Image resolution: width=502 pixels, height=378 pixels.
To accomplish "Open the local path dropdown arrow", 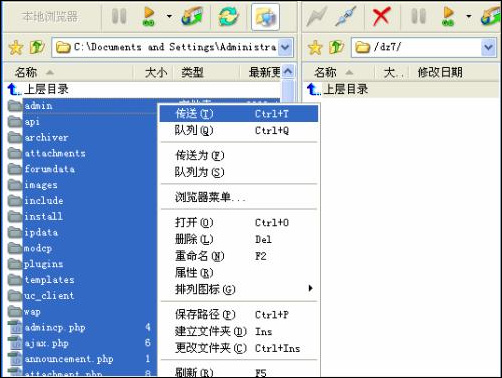I will [285, 47].
